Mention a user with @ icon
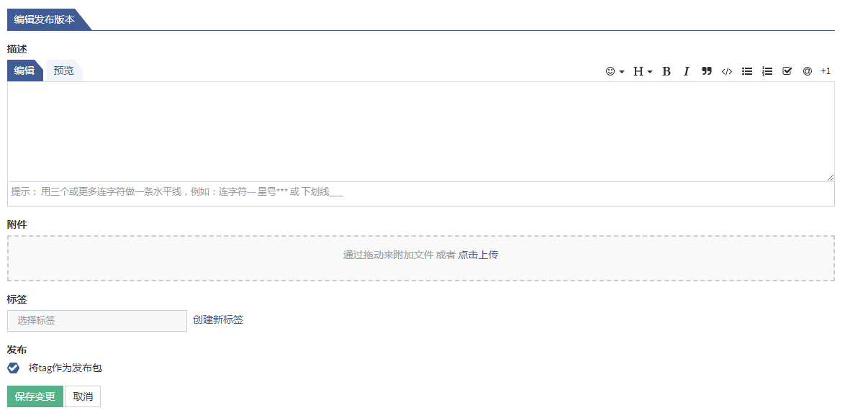 click(x=808, y=71)
